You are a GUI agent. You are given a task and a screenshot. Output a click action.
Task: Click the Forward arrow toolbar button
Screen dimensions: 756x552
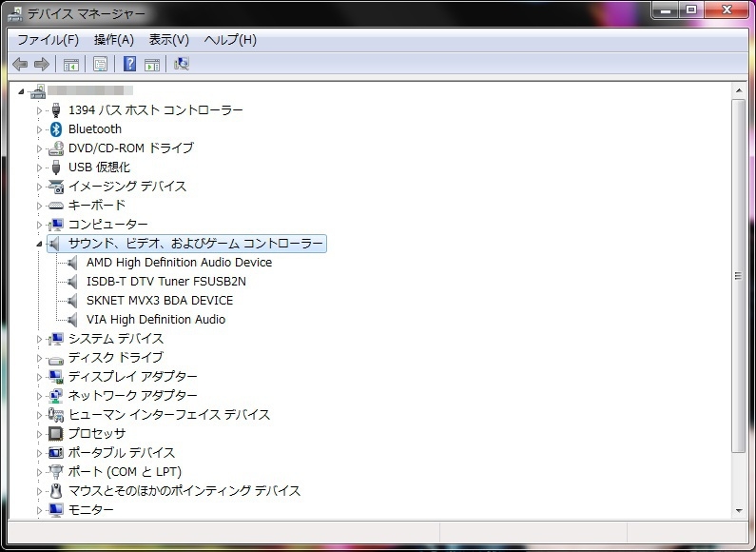point(42,64)
